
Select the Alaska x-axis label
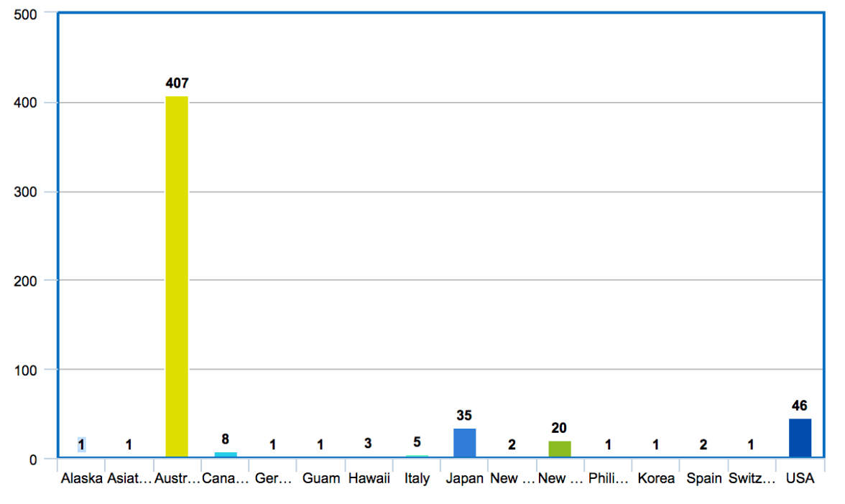point(82,479)
